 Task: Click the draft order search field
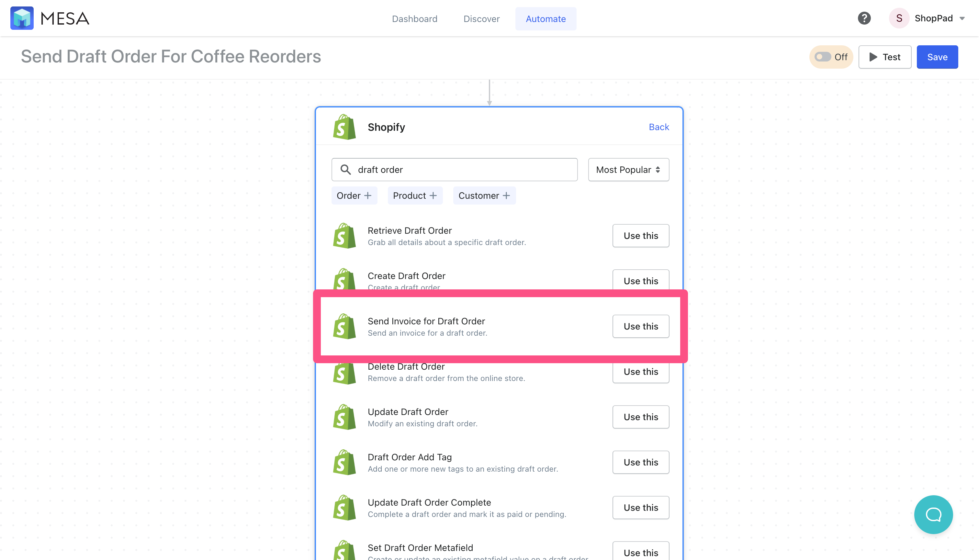click(x=455, y=170)
